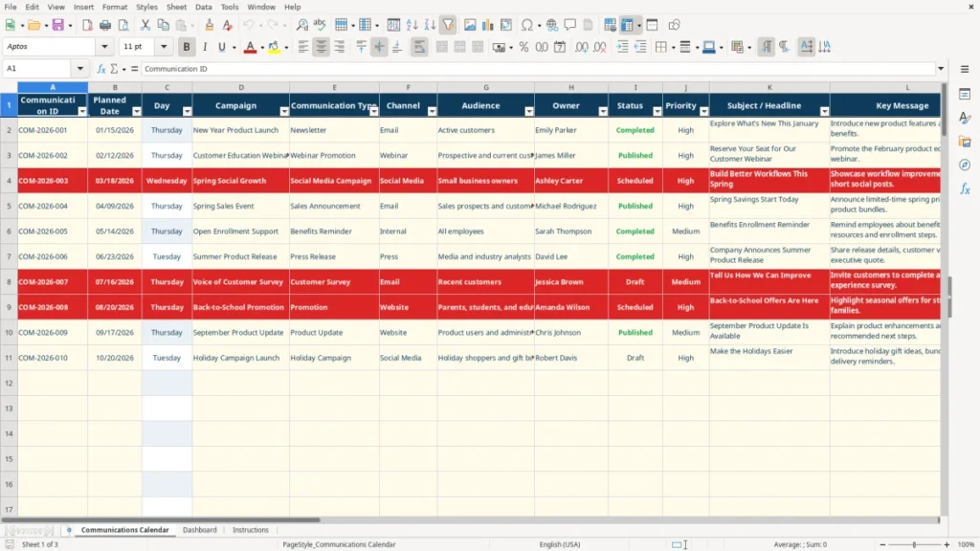Expand the formula bar
Image resolution: width=980 pixels, height=551 pixels.
pos(941,69)
